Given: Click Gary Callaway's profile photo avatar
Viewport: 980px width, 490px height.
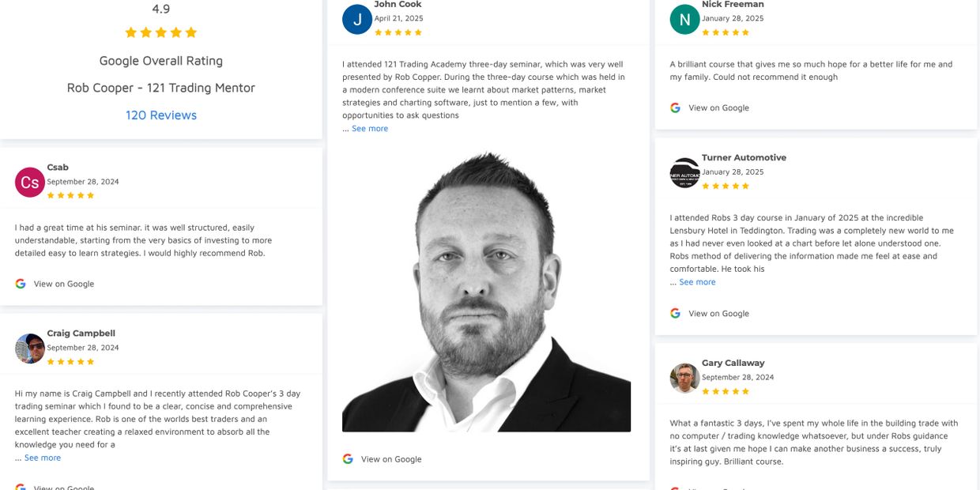Looking at the screenshot, I should pyautogui.click(x=684, y=379).
